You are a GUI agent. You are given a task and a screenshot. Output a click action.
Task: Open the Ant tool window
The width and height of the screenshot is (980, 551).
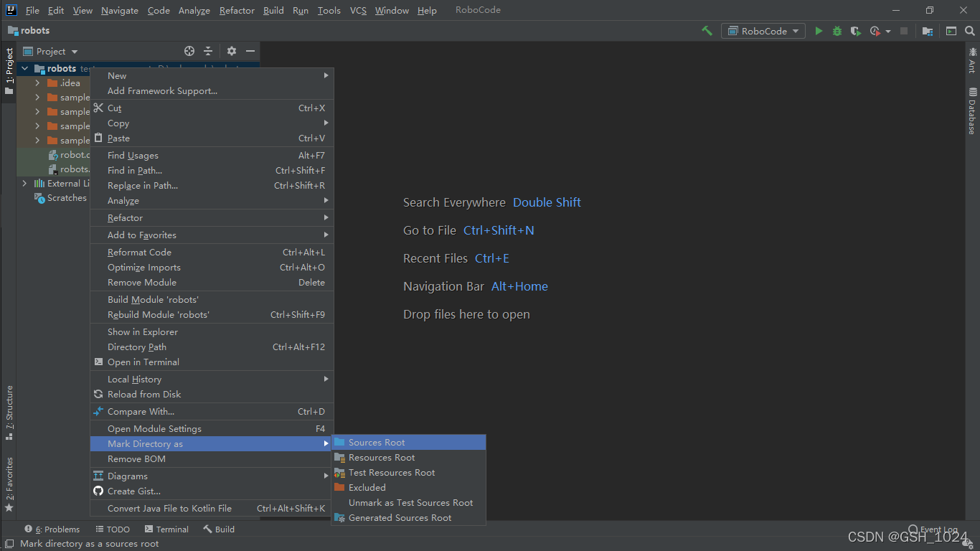pos(973,60)
